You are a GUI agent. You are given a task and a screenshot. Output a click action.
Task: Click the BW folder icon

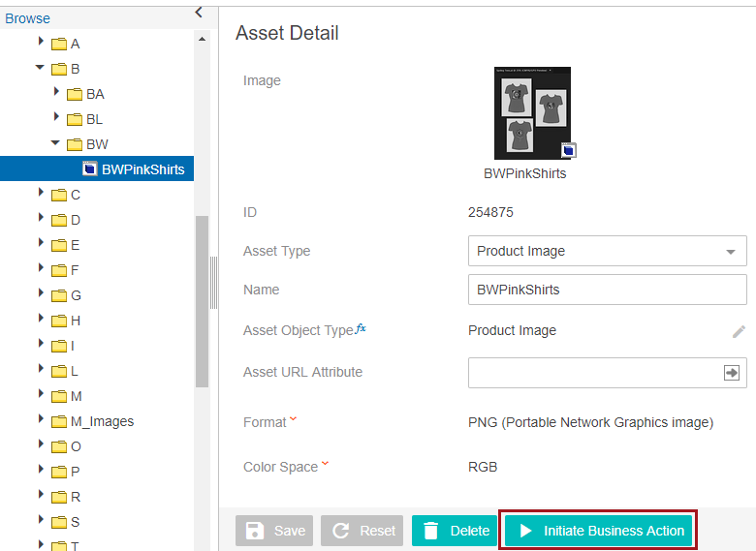(74, 144)
